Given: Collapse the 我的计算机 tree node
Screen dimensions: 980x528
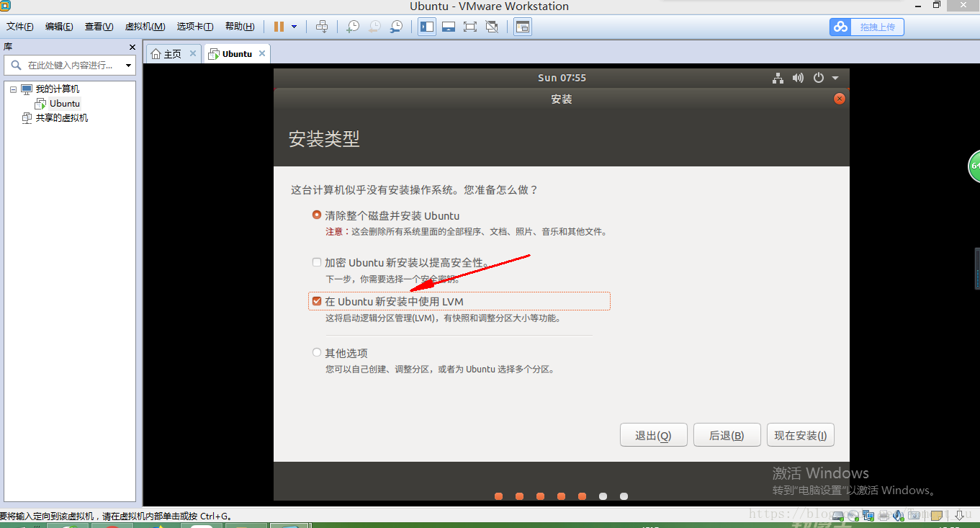Looking at the screenshot, I should pos(13,89).
